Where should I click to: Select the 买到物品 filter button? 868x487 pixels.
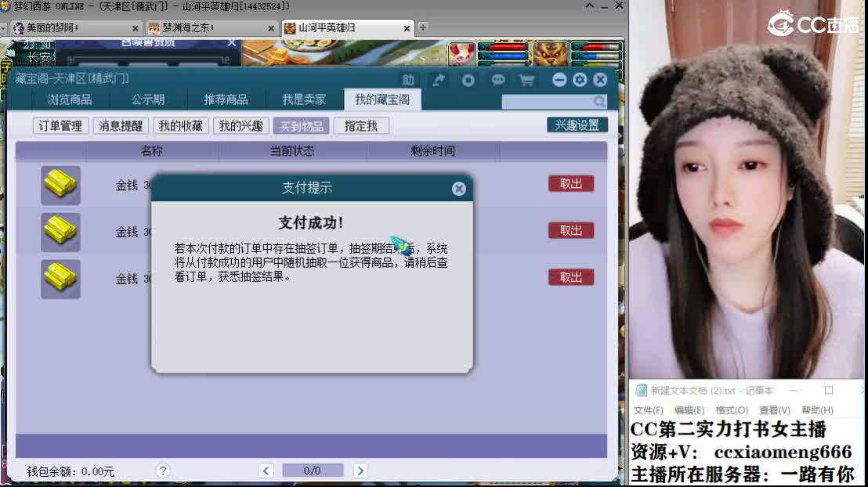(x=303, y=124)
